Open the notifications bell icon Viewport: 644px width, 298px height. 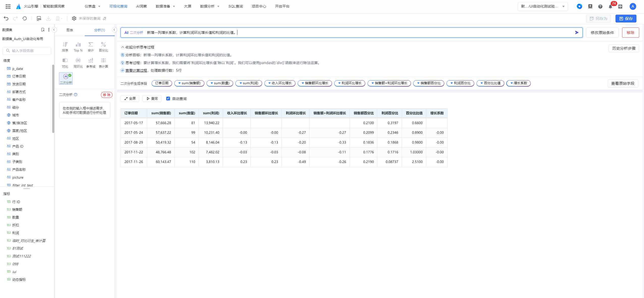pyautogui.click(x=610, y=7)
